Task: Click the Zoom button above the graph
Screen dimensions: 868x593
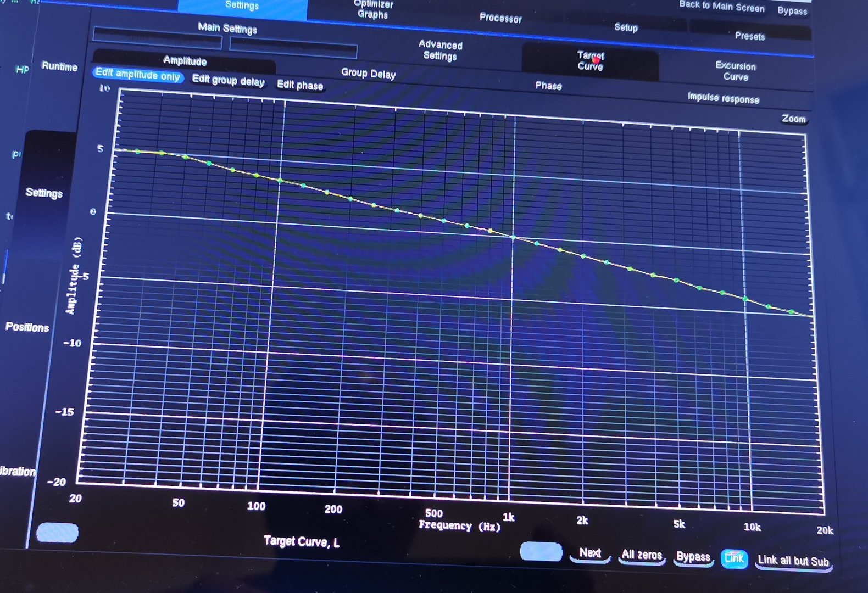Action: tap(793, 119)
